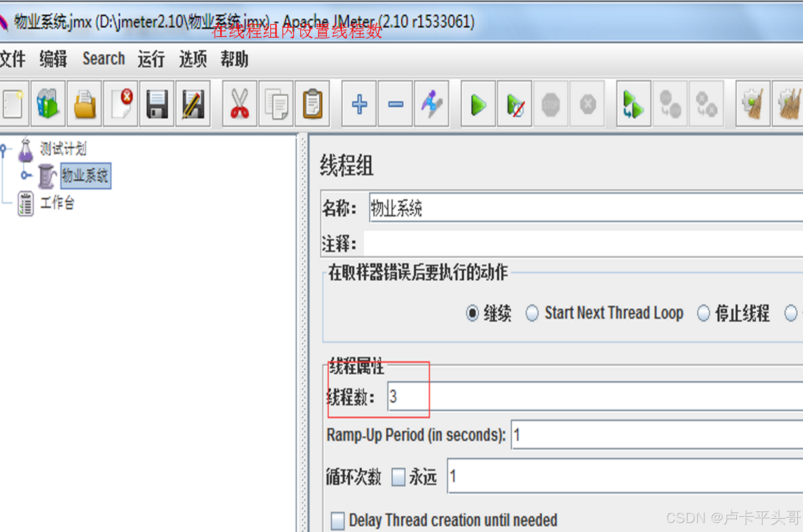Click the Shutdown threads icon

point(587,104)
